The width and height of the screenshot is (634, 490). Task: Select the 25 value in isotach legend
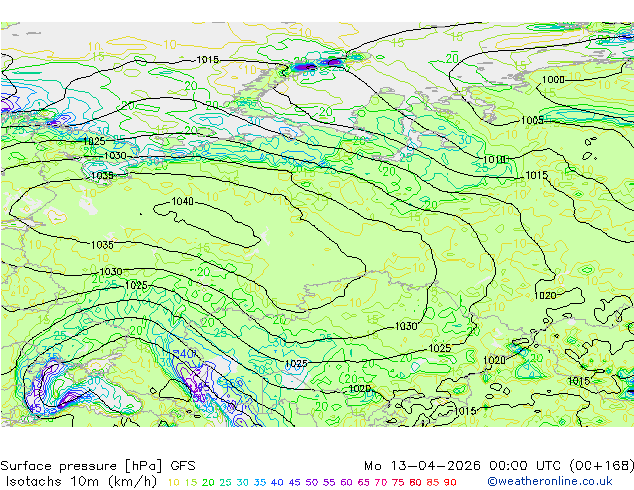(x=225, y=482)
